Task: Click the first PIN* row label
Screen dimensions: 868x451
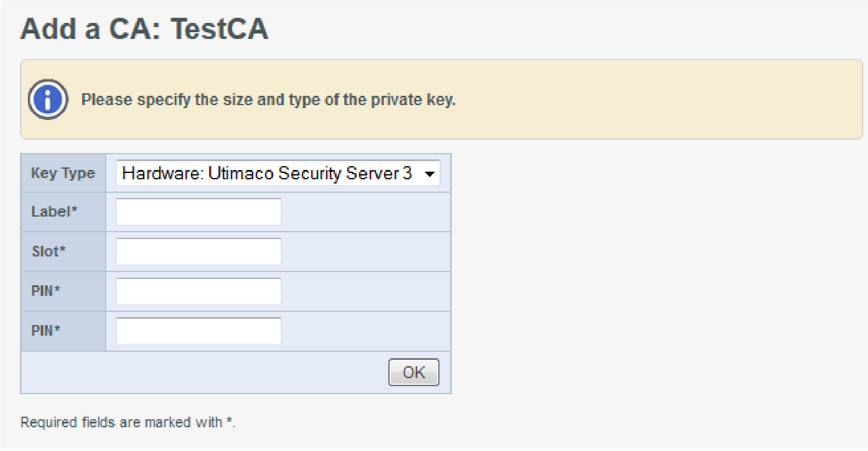Action: tap(46, 291)
